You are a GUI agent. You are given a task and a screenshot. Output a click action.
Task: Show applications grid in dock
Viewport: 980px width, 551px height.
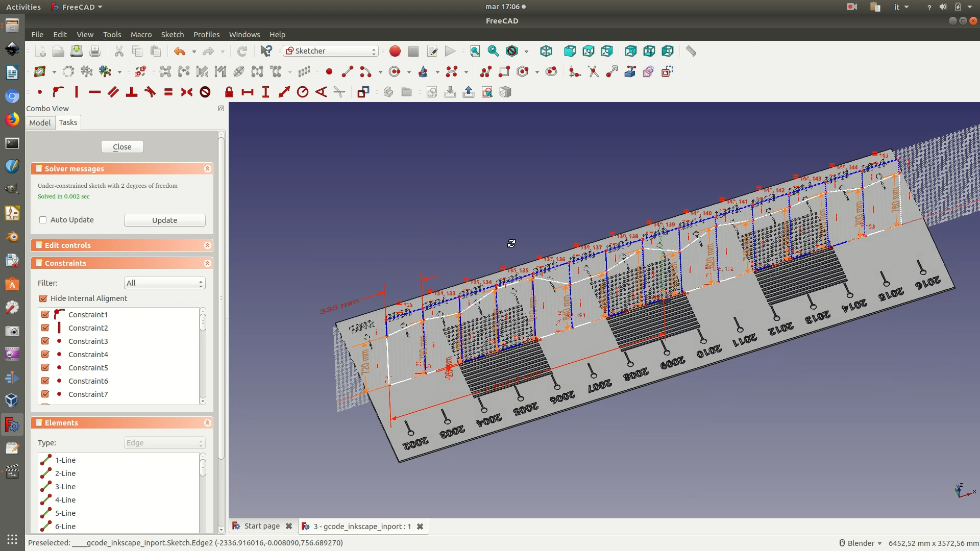click(x=12, y=539)
